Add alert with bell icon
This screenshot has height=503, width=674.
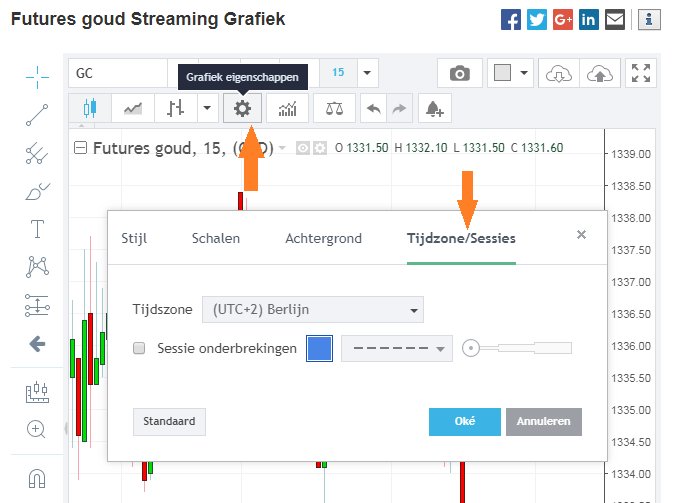(x=434, y=108)
